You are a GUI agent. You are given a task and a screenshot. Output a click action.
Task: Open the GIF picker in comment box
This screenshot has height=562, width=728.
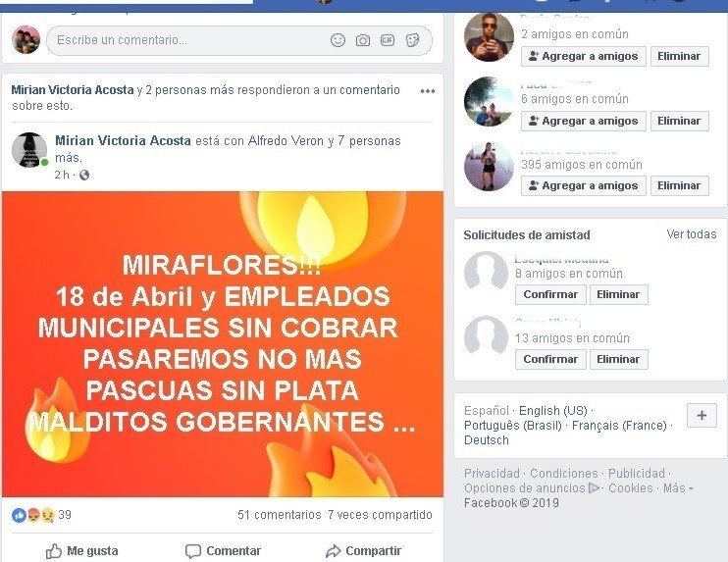388,40
